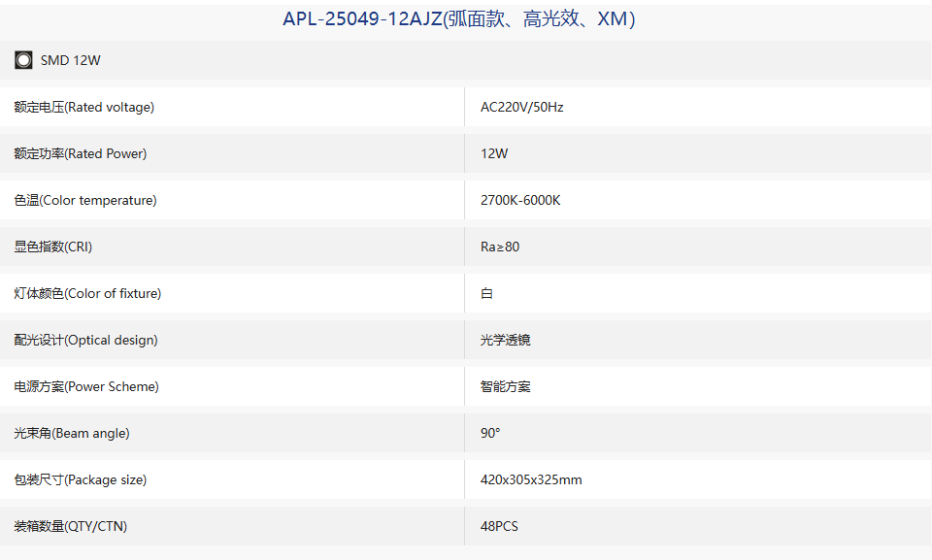Select the QTY/CTN label
Screen dimensions: 932x560
71,526
